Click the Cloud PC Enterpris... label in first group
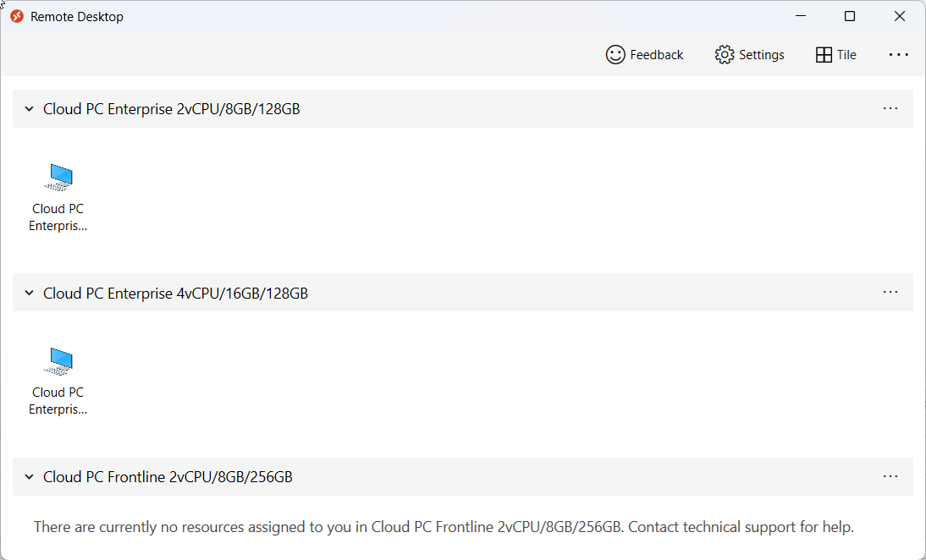Image resolution: width=926 pixels, height=560 pixels. [58, 217]
